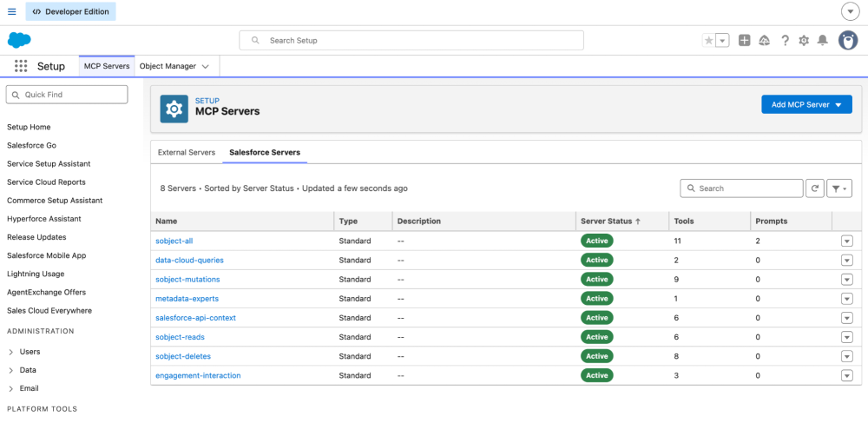This screenshot has height=423, width=868.
Task: Open the user profile avatar
Action: coord(847,41)
